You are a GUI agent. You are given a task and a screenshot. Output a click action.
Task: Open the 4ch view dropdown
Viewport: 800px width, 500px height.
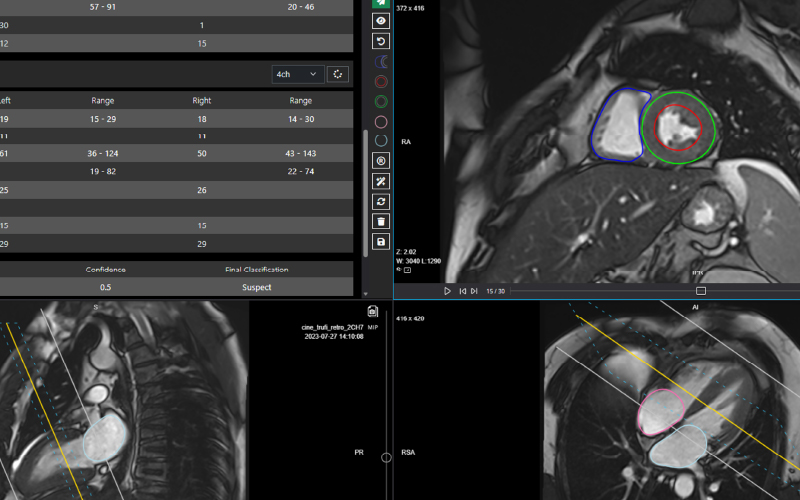297,74
